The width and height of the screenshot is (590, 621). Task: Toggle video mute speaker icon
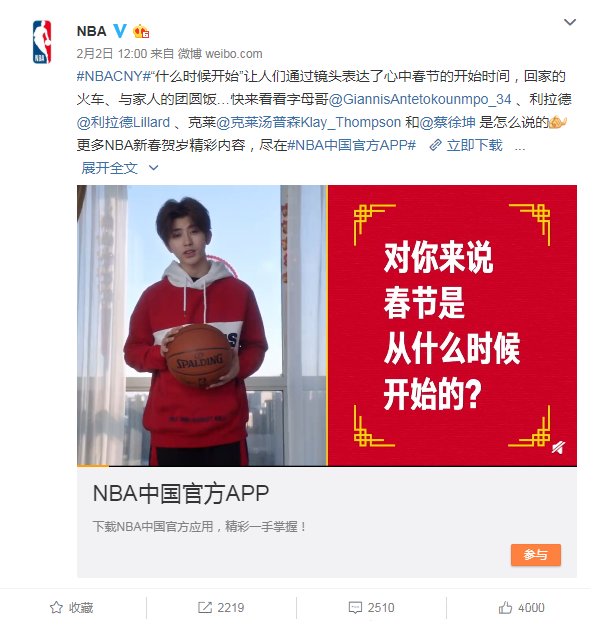click(x=558, y=448)
